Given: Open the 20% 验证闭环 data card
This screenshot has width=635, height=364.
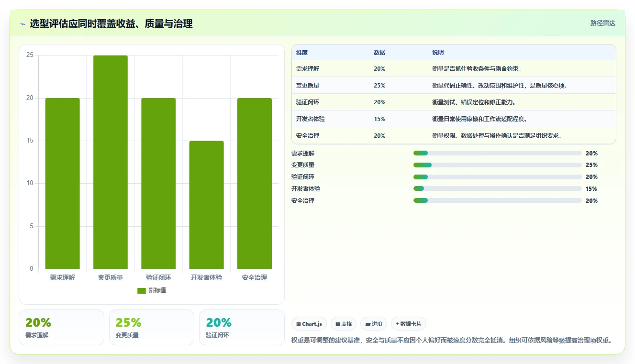Looking at the screenshot, I should click(x=242, y=327).
